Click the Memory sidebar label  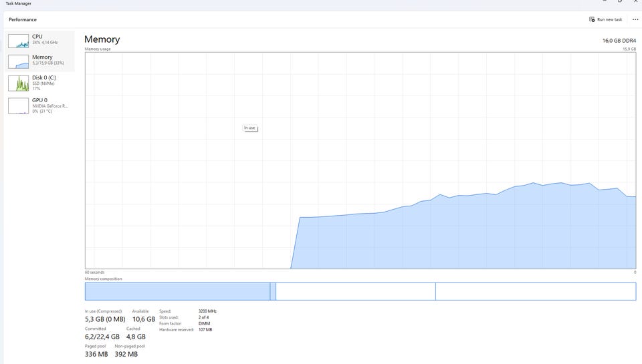(x=42, y=57)
